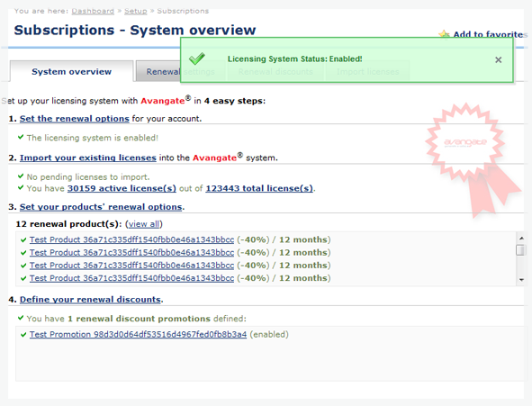
Task: Open the Set the renewal options link
Action: click(x=75, y=119)
